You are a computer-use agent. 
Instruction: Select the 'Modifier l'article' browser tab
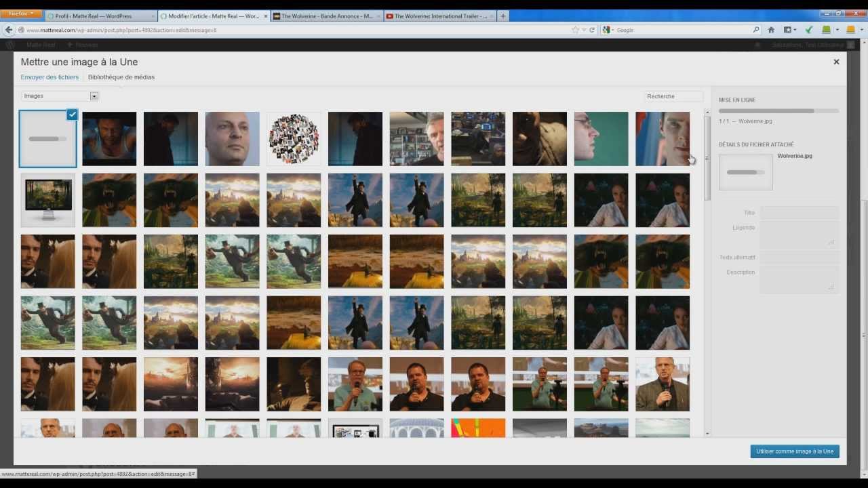(214, 16)
